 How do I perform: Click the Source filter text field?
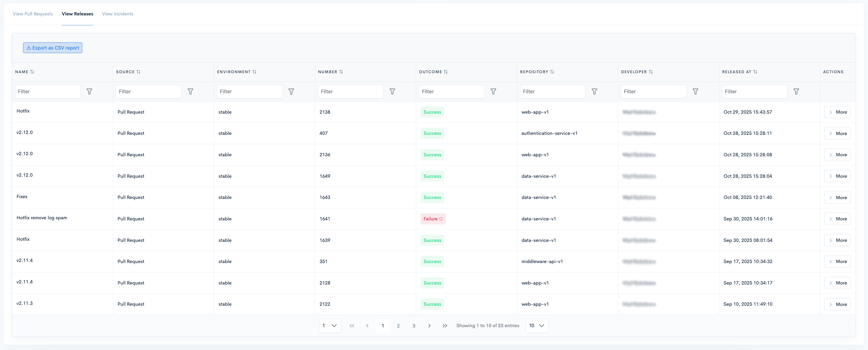click(x=148, y=92)
